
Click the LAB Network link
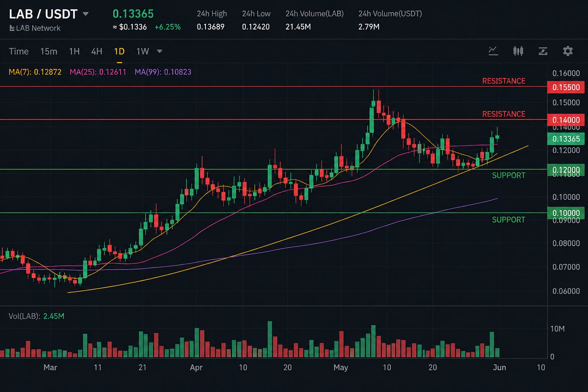[x=38, y=28]
